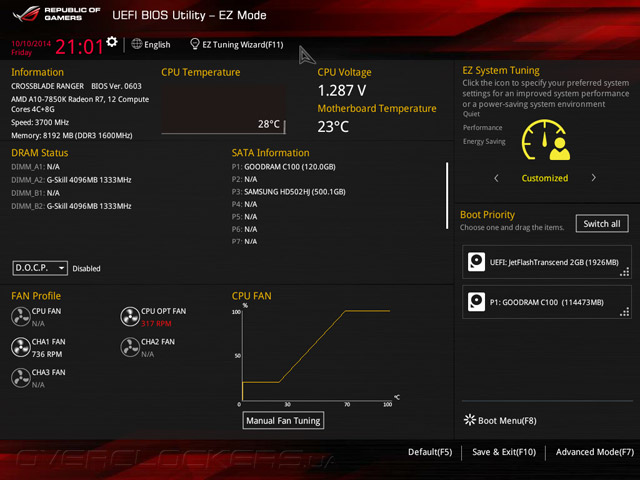Click the SATA Information scrollbar
The height and width of the screenshot is (480, 640).
point(447,196)
